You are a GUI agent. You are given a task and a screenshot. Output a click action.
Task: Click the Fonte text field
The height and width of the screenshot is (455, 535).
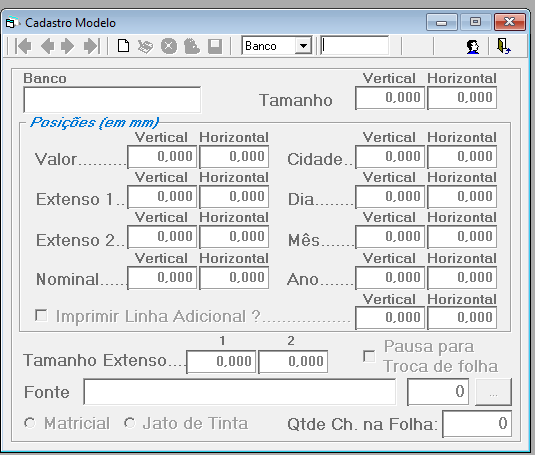pyautogui.click(x=240, y=392)
